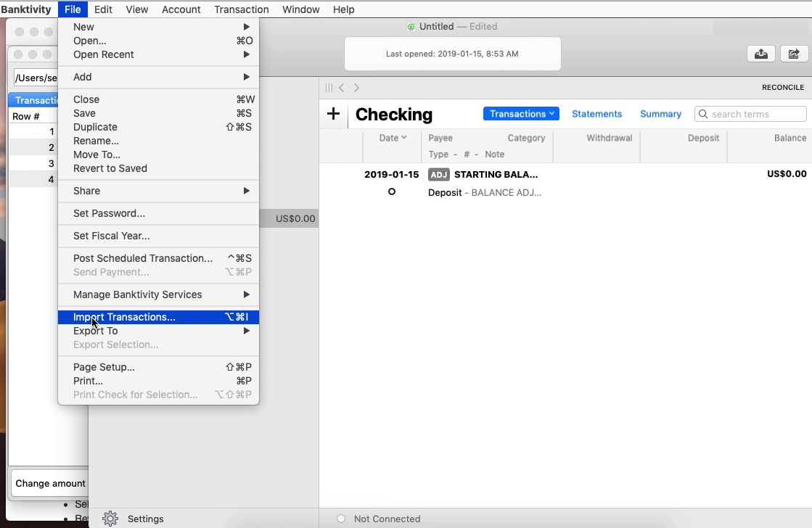Click the ADJ badge on the starting balance

click(438, 175)
